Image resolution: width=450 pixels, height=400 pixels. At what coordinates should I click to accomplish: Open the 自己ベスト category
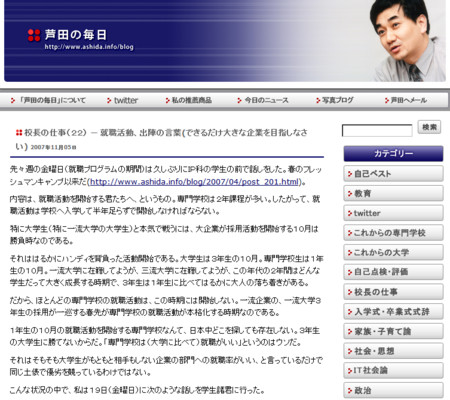(x=393, y=174)
